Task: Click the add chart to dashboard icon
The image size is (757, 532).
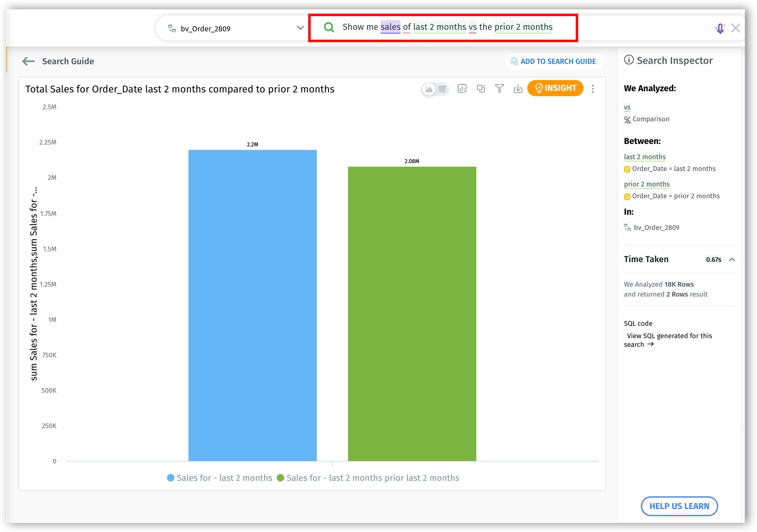Action: pos(462,89)
